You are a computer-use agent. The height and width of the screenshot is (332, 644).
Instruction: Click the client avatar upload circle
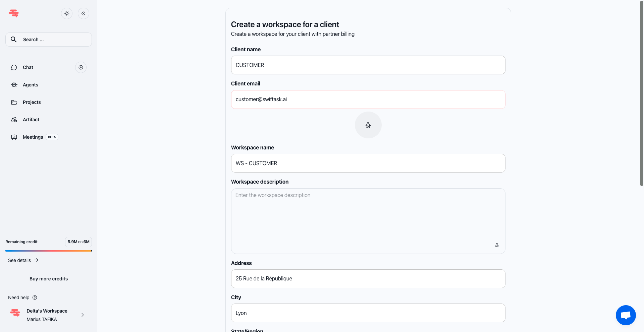[x=368, y=125]
